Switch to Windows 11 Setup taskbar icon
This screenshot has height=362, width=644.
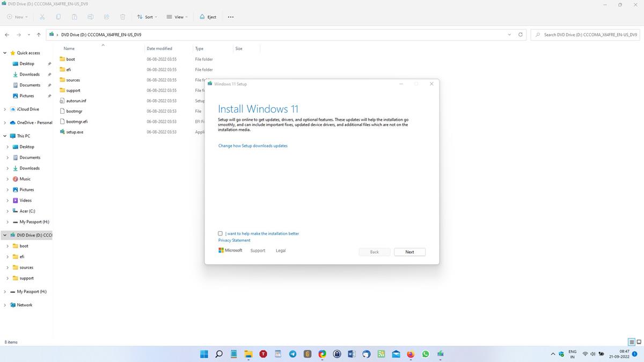click(440, 354)
